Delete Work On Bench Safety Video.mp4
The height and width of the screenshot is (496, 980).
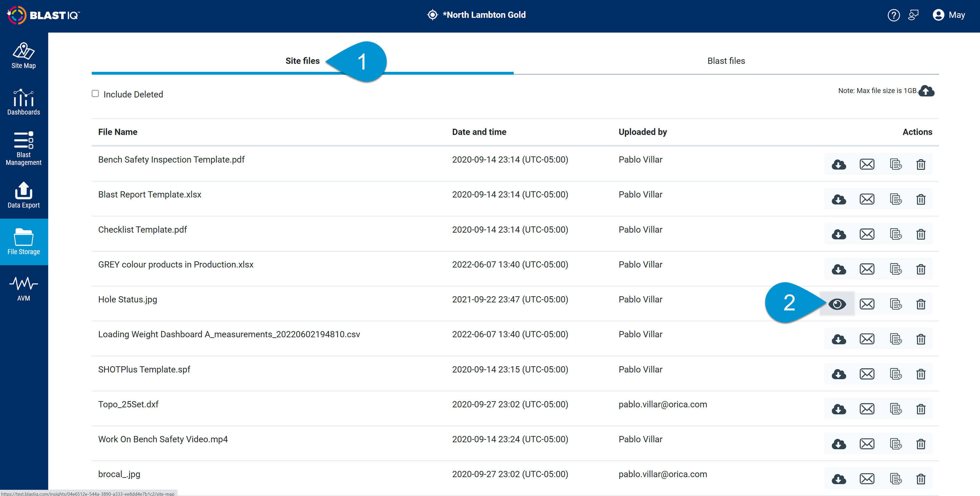point(920,444)
